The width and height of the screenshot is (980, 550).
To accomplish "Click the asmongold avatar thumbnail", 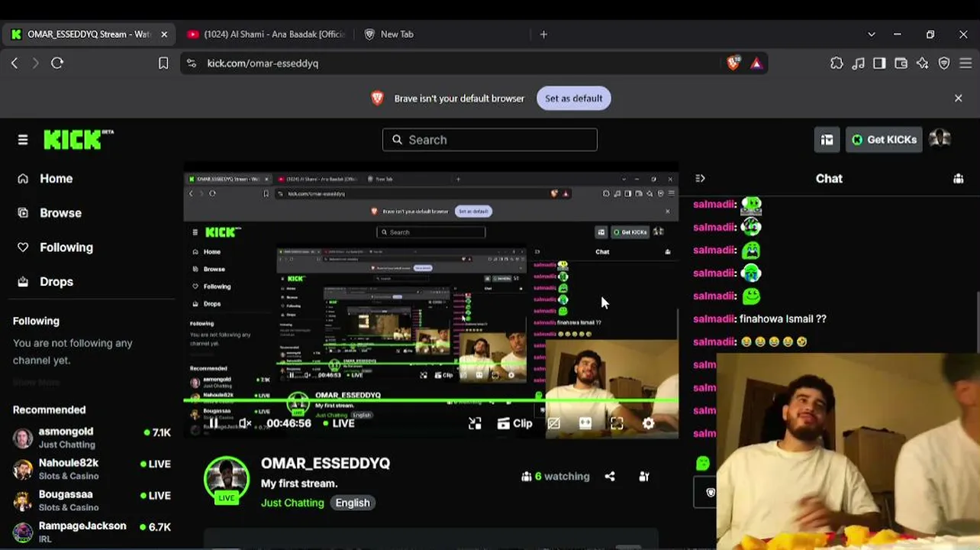I will tap(23, 438).
